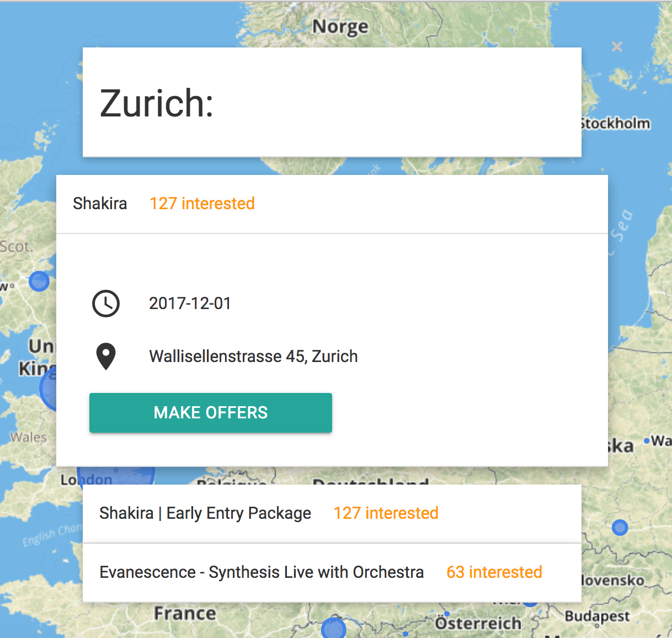Click 63 interested on the Evanescence row

pyautogui.click(x=494, y=572)
